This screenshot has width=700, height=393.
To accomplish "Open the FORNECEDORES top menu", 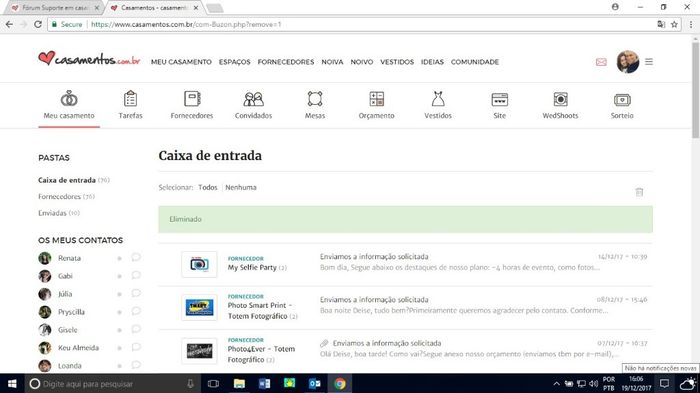I will point(286,62).
